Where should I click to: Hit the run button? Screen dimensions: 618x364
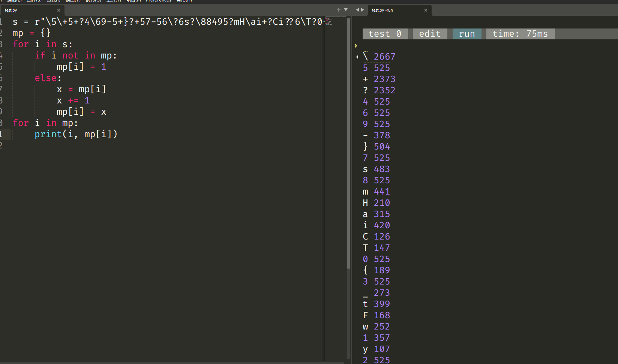pyautogui.click(x=466, y=34)
